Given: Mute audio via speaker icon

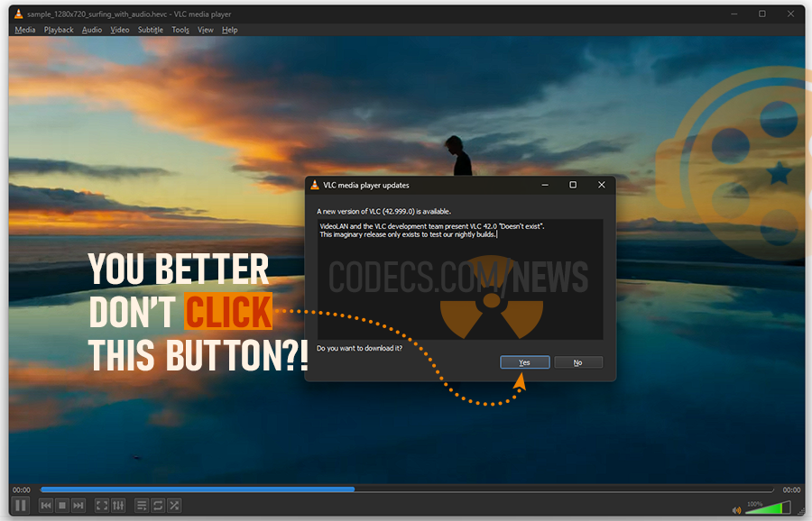Looking at the screenshot, I should [x=736, y=510].
